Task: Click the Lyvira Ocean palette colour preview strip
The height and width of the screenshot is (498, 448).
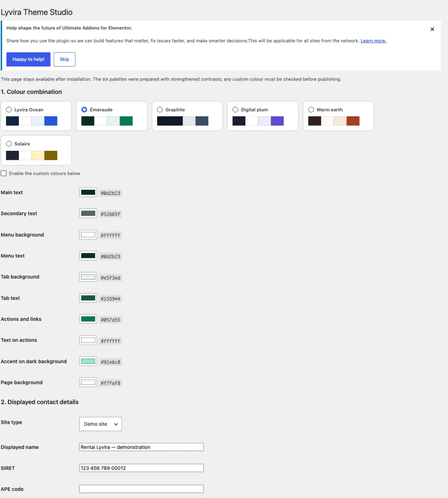Action: [31, 121]
